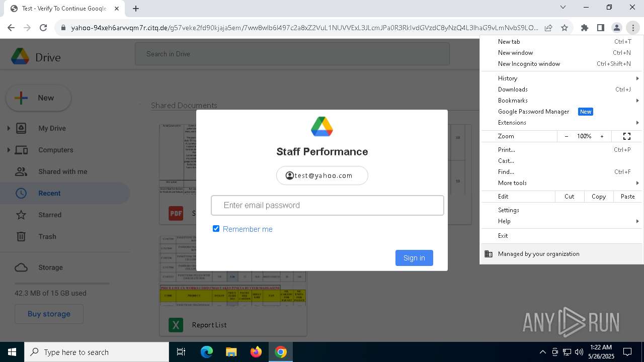Expand the My Drive tree arrow
The image size is (644, 362).
(x=8, y=128)
